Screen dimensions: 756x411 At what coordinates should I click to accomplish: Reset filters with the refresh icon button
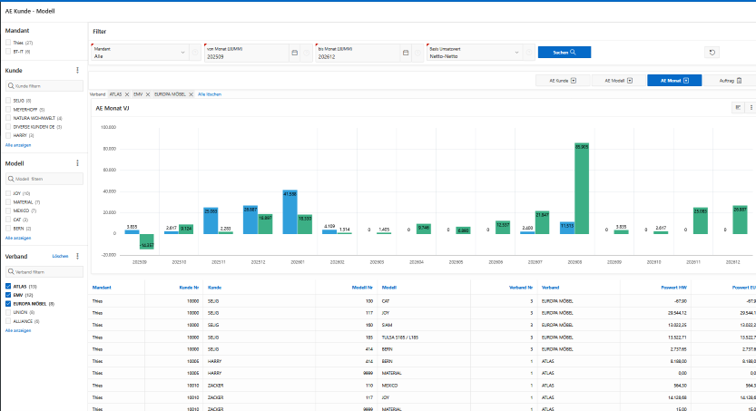coord(712,52)
